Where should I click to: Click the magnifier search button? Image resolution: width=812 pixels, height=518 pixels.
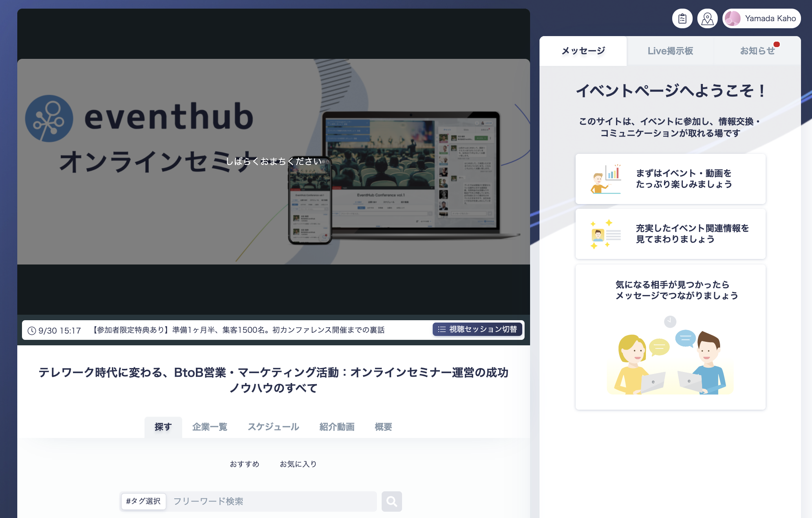pos(391,501)
